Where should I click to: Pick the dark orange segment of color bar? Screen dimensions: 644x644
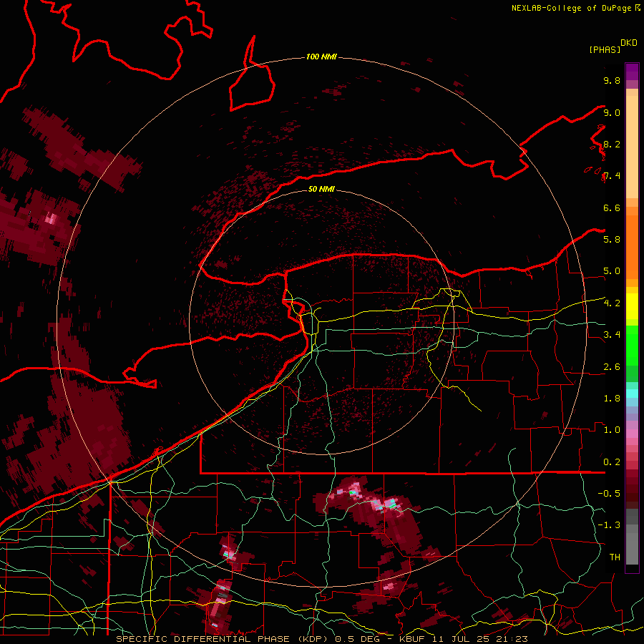tap(632, 246)
